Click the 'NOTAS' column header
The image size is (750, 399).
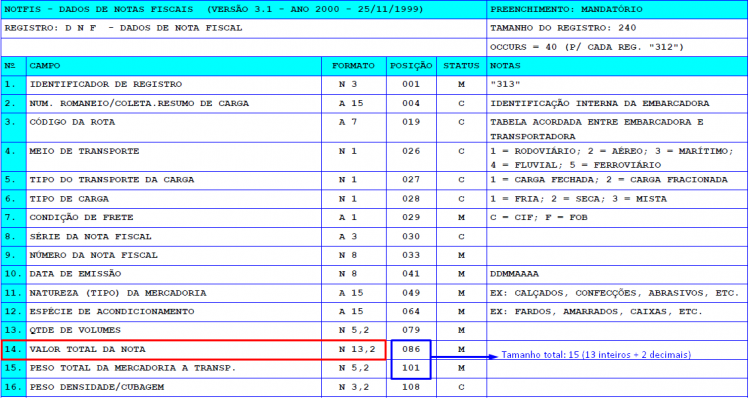(617, 66)
